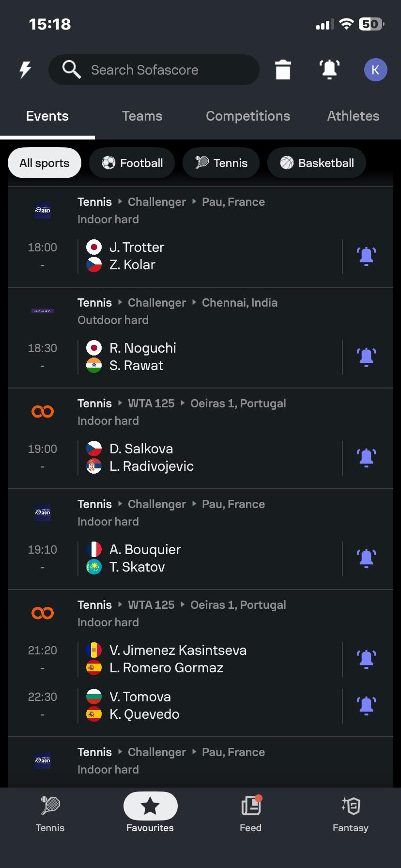Toggle notification bell for Noguchi vs Rawat
The width and height of the screenshot is (401, 868).
367,357
